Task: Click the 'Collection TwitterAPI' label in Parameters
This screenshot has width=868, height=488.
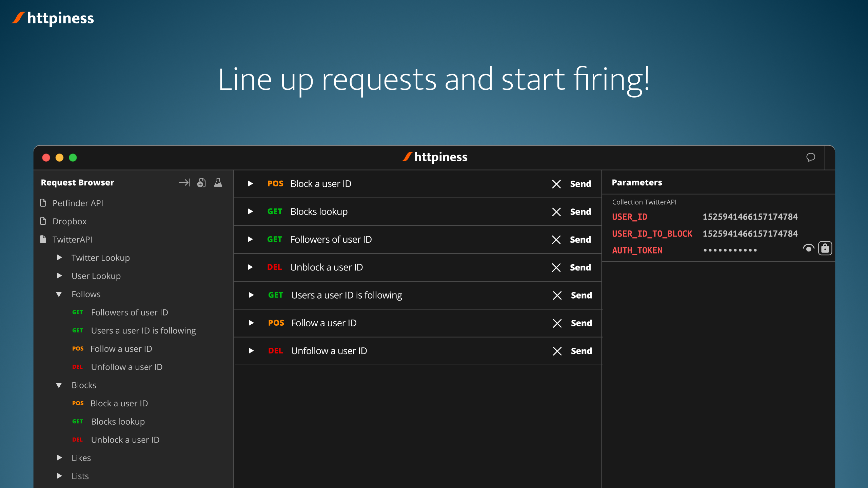Action: [644, 202]
